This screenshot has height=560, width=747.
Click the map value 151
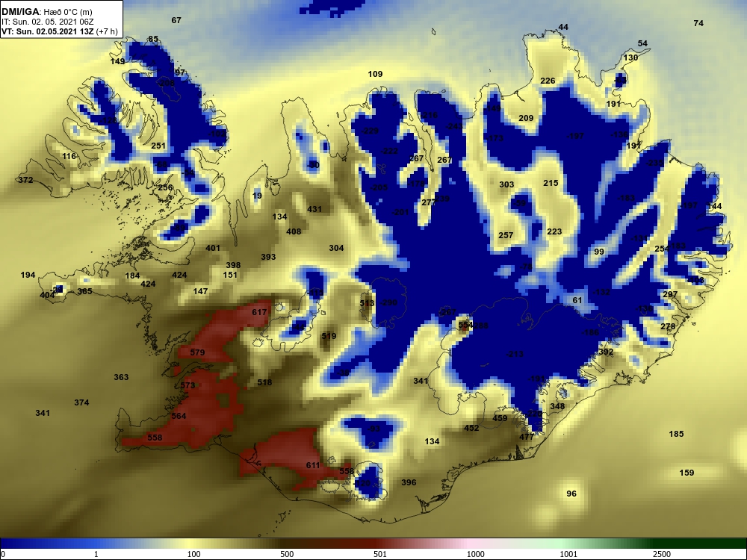click(230, 275)
